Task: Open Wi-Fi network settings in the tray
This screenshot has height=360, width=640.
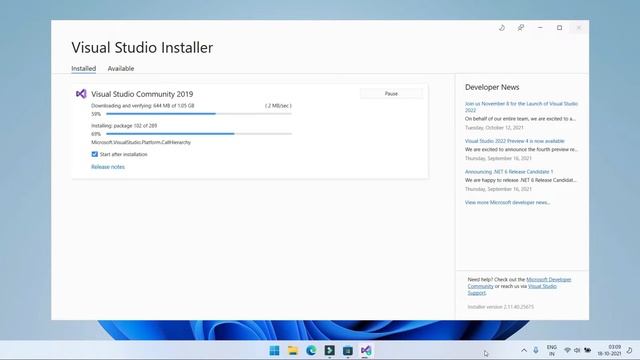Action: point(567,351)
